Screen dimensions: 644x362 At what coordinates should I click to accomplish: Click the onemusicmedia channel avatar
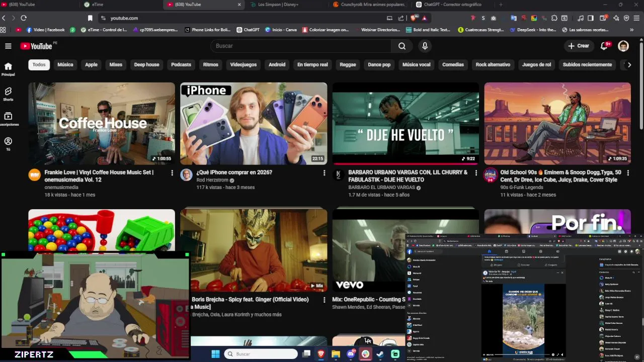point(34,175)
